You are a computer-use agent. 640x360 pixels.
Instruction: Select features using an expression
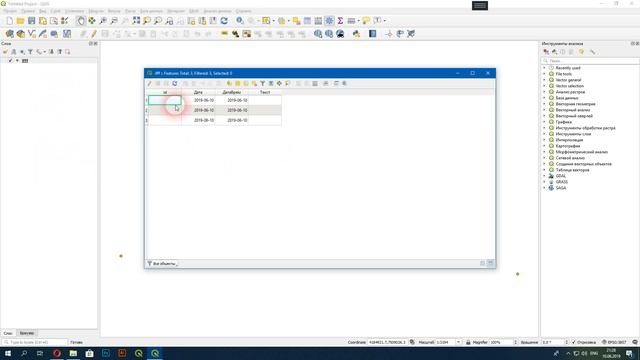pos(229,83)
